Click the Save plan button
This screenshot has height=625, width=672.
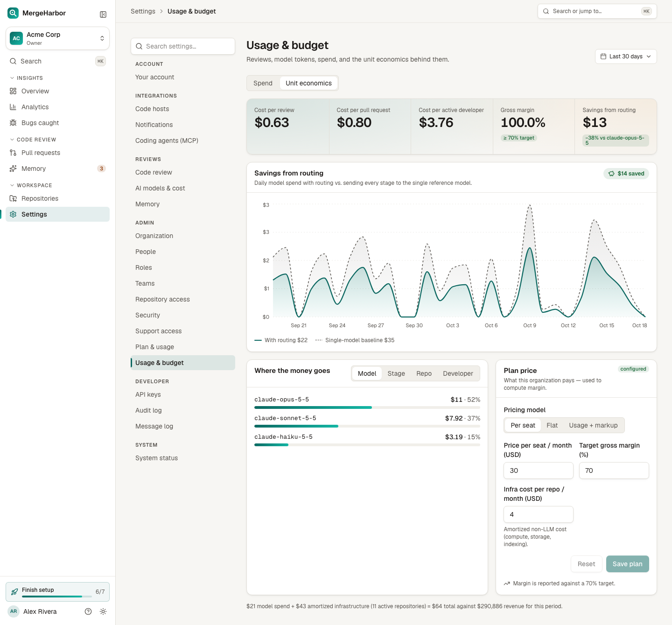coord(627,564)
